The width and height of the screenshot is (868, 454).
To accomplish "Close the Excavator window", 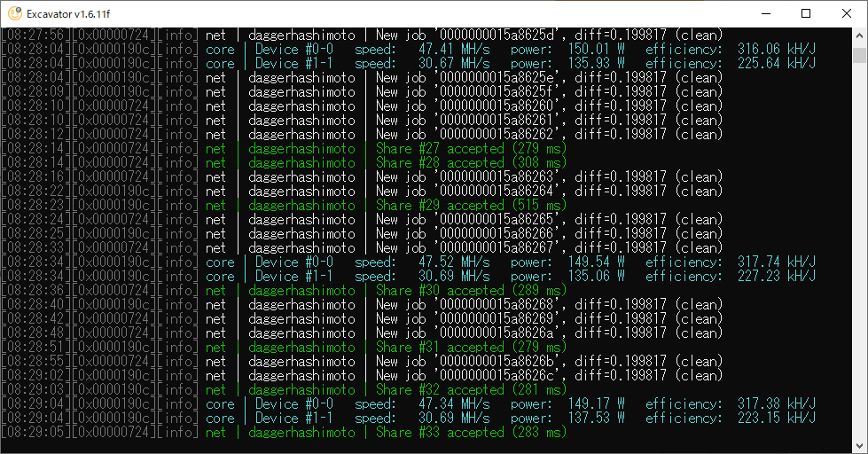I will (x=847, y=13).
